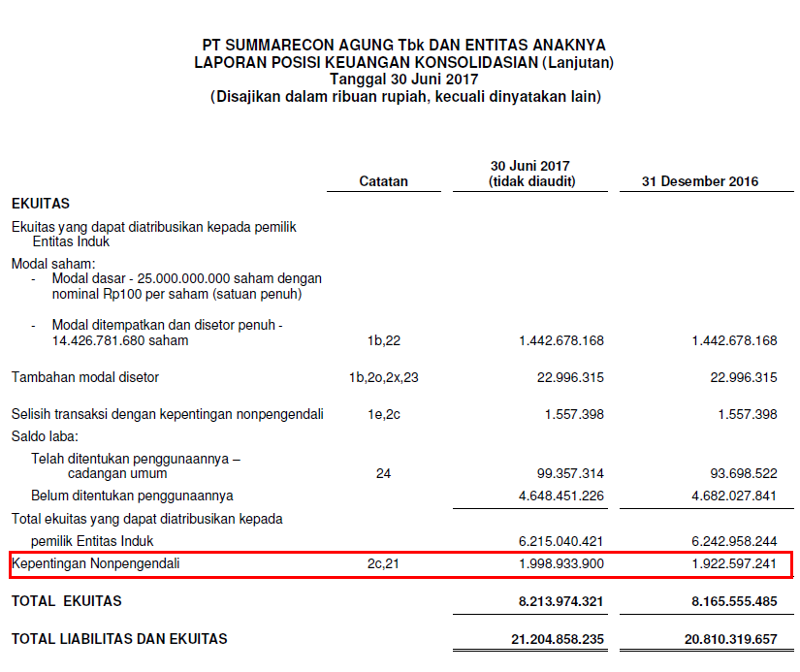
Task: Click the 'Tambahan modal disetor' row label
Action: tap(85, 377)
